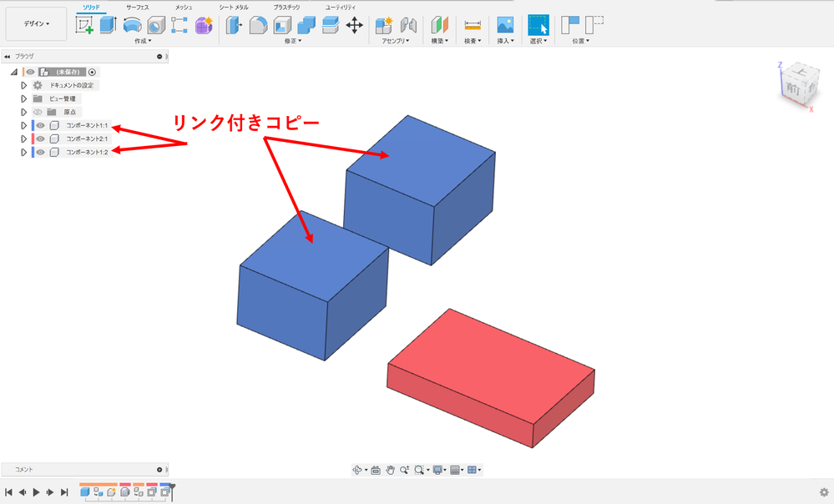Open the 挿入 dropdown menu
Screen dimensions: 834x504
(505, 41)
